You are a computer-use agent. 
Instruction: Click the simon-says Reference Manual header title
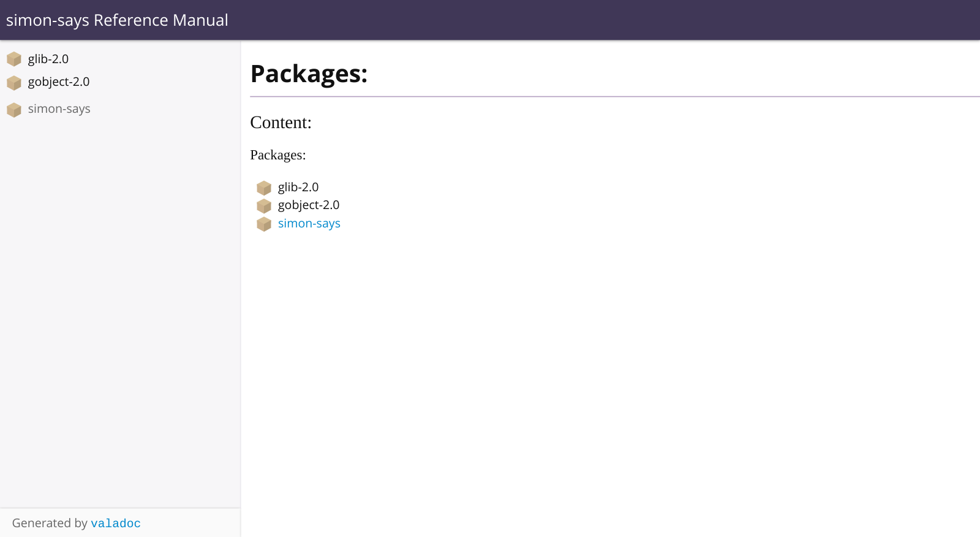coord(117,20)
